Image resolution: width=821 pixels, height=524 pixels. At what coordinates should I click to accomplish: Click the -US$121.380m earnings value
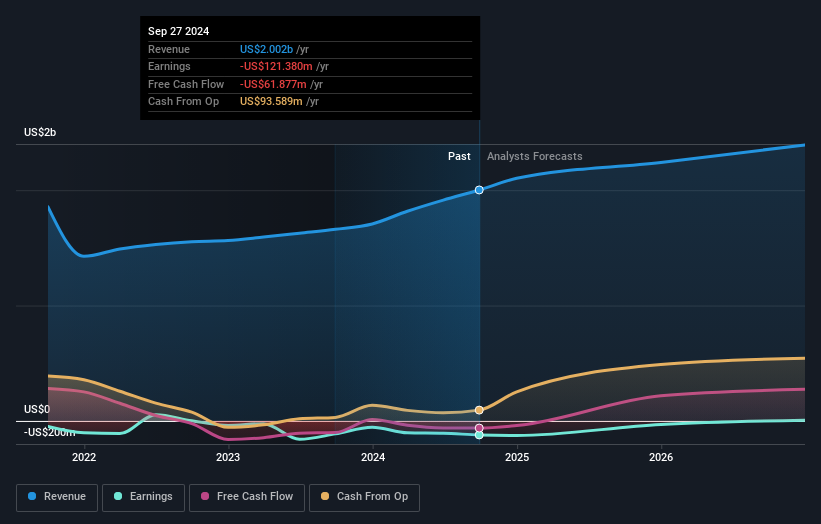(x=276, y=66)
